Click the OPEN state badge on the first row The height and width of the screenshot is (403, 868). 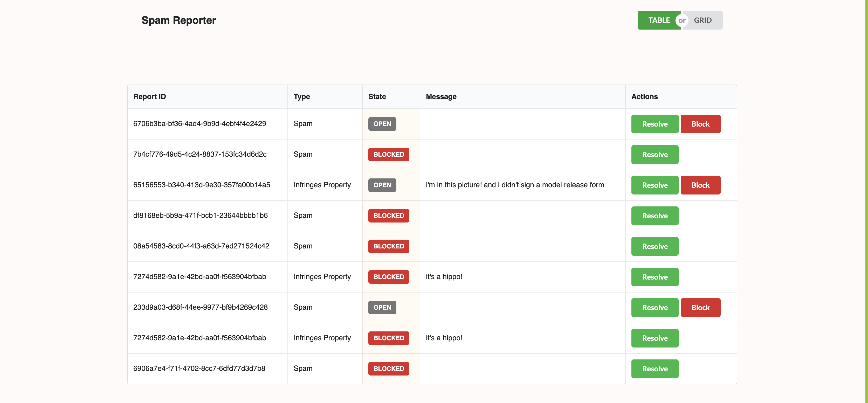point(382,124)
